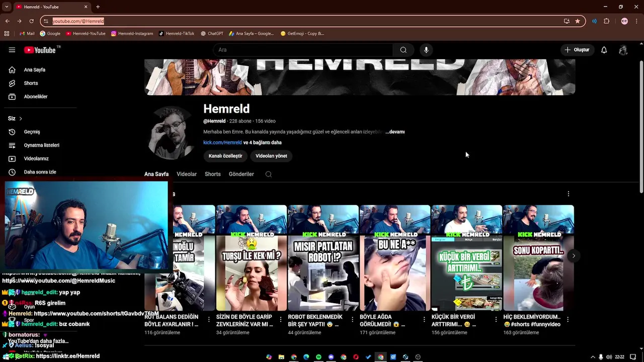
Task: Click the search magnifier button
Action: 403,50
